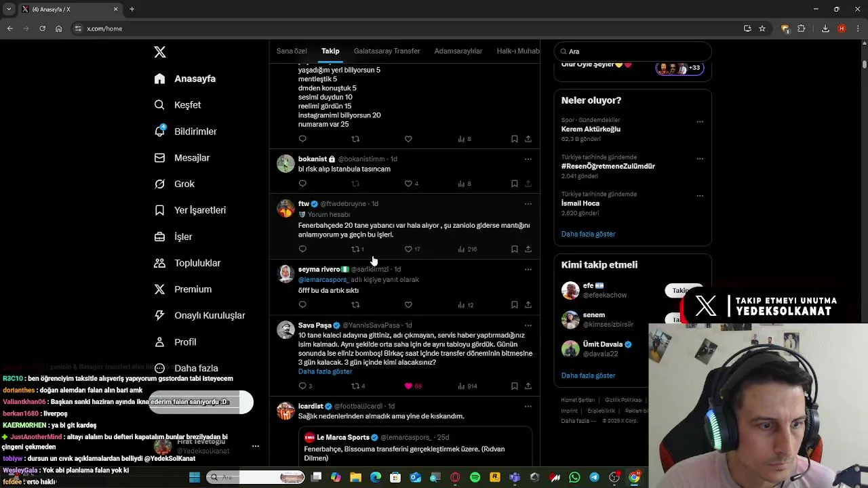The width and height of the screenshot is (868, 488).
Task: Open more options on Sava Paşa tweet
Action: tap(528, 325)
